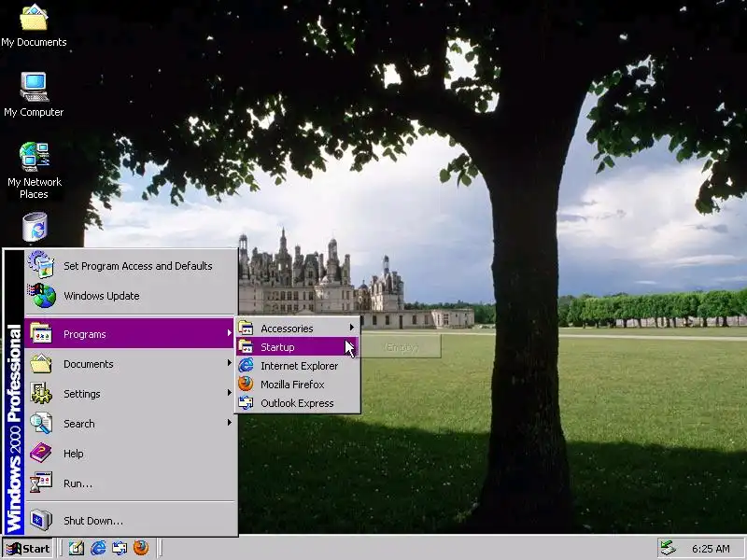Open Set Program Access and Defaults entry
Image resolution: width=747 pixels, height=560 pixels.
pyautogui.click(x=131, y=266)
